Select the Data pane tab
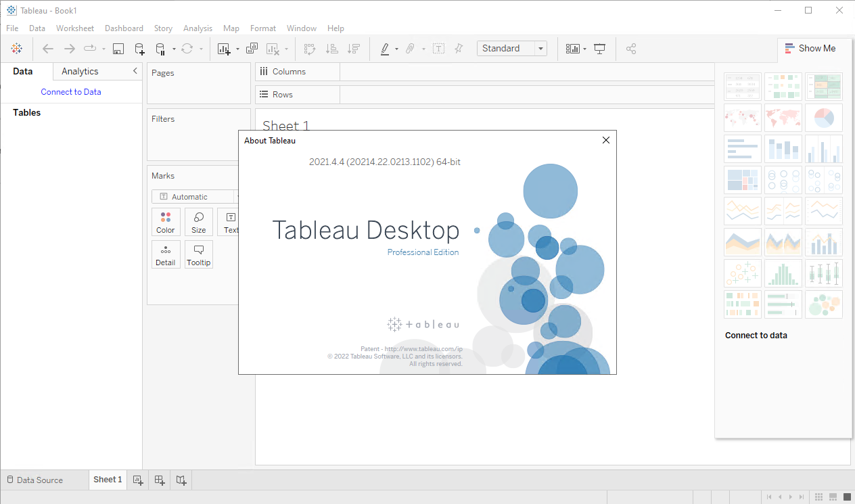 [x=22, y=71]
